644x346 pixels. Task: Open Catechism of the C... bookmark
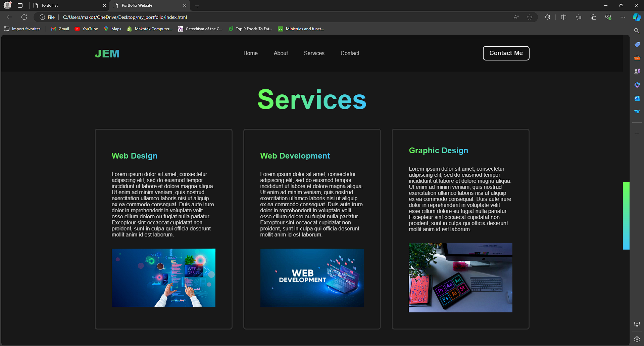200,29
